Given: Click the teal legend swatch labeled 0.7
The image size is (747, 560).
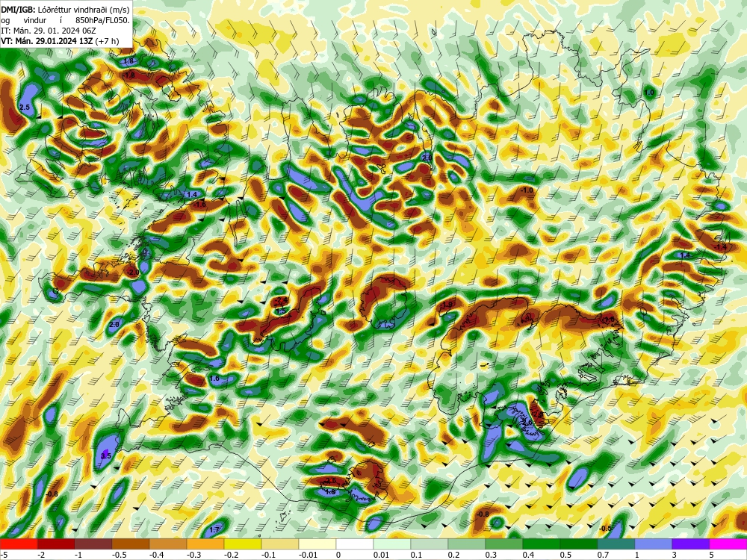Looking at the screenshot, I should point(616,544).
